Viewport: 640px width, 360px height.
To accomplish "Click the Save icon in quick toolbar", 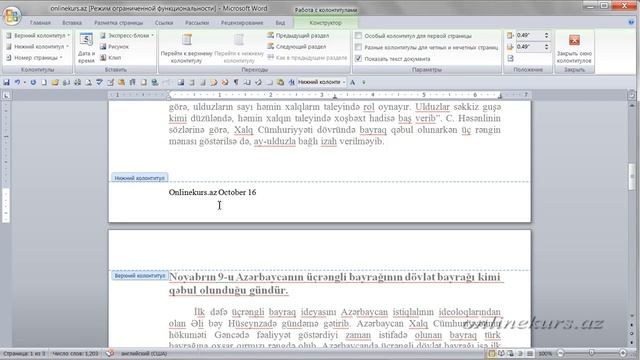I will 7,82.
